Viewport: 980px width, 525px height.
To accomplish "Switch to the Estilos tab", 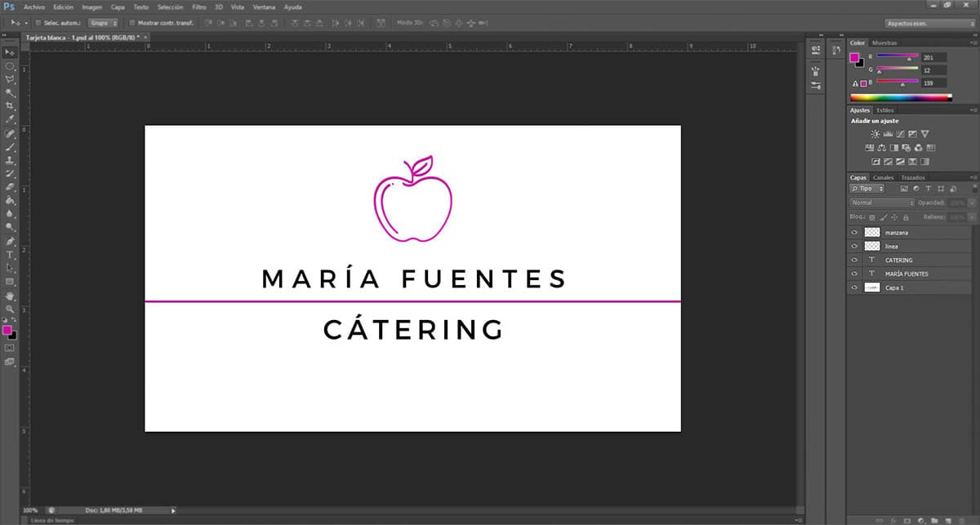I will 885,109.
